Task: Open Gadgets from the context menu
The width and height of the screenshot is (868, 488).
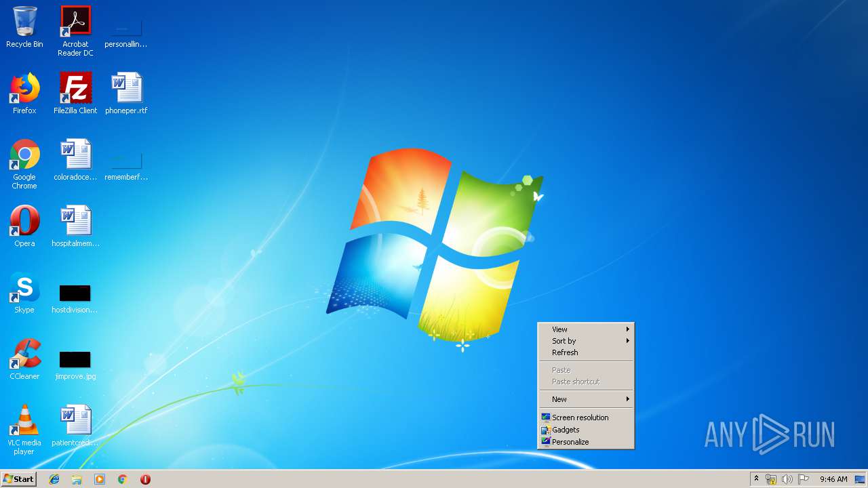Action: coord(586,430)
